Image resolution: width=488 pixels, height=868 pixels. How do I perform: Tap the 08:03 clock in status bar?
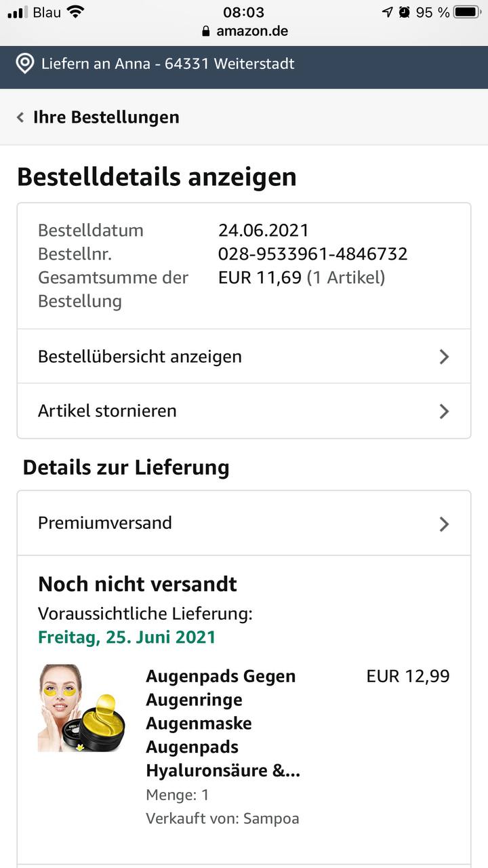pos(243,12)
